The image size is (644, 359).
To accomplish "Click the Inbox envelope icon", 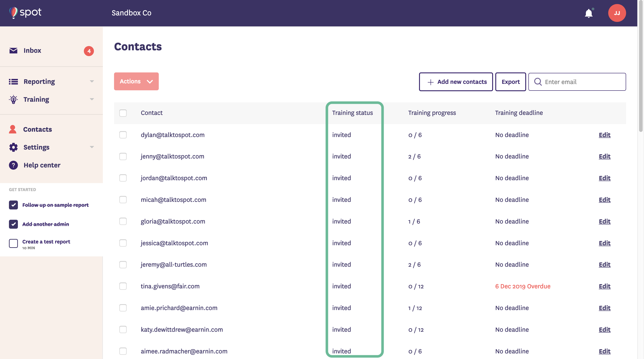I will point(13,51).
